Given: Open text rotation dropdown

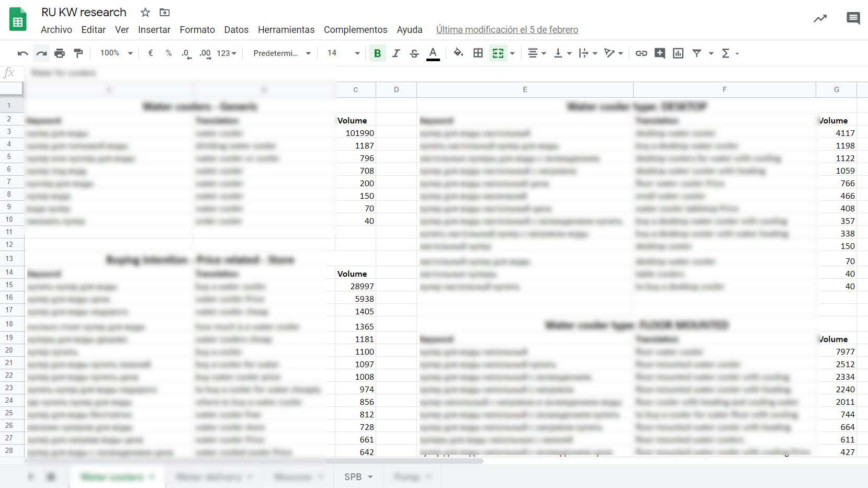Looking at the screenshot, I should (x=614, y=53).
